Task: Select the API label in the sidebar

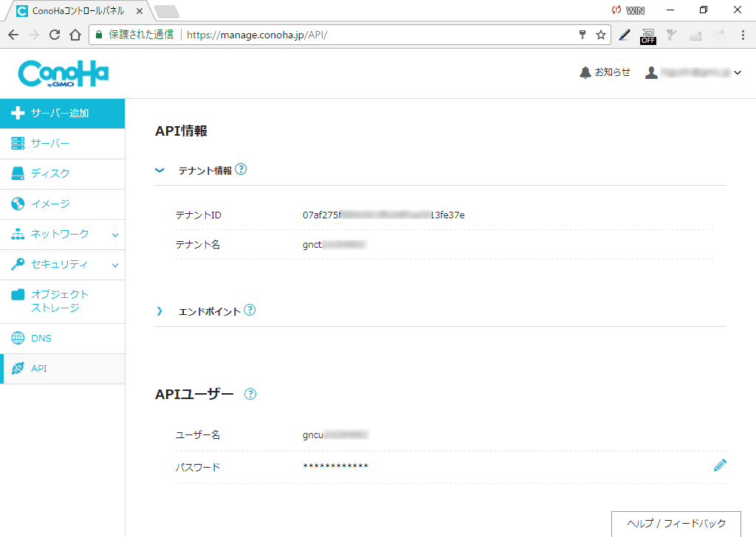Action: (x=39, y=368)
